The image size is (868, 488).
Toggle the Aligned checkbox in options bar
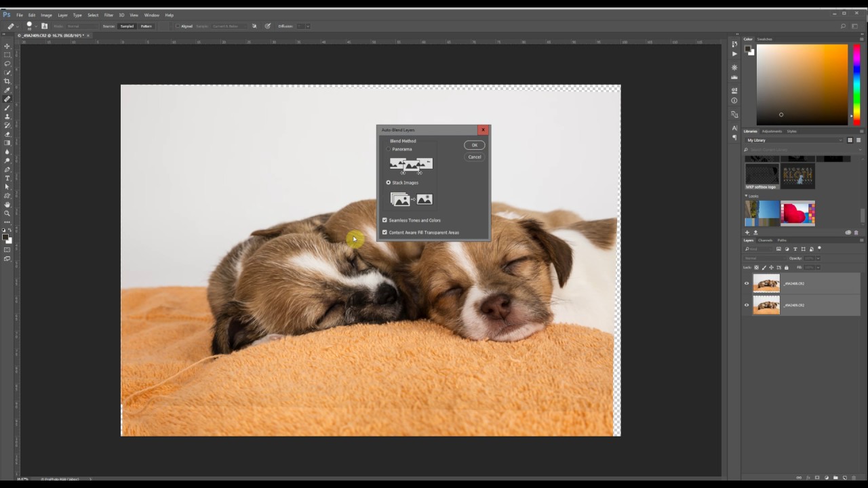coord(178,26)
